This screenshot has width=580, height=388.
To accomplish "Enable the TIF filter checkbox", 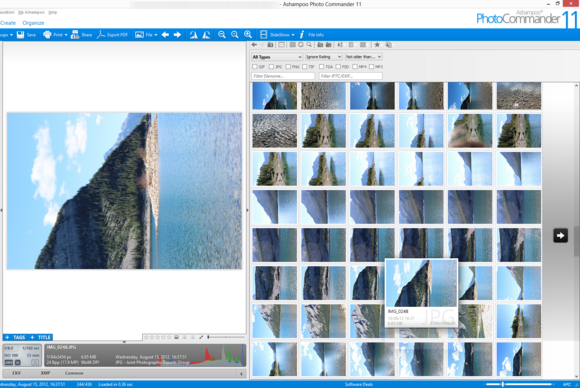I will point(304,67).
